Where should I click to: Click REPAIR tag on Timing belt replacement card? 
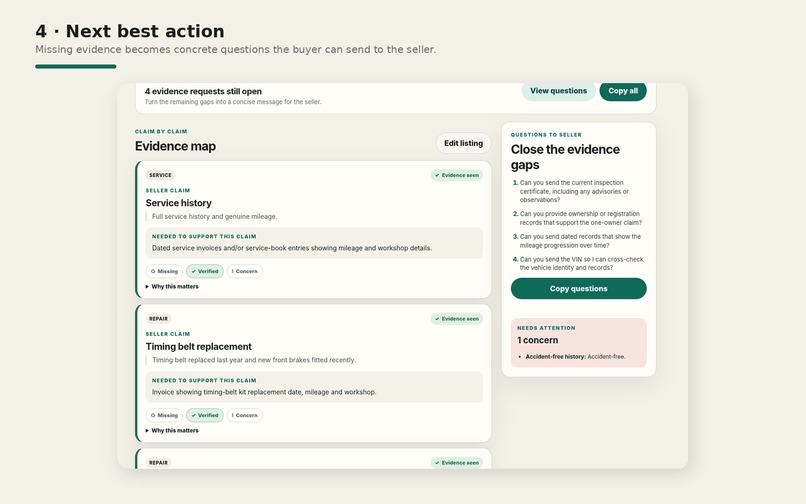pos(158,319)
